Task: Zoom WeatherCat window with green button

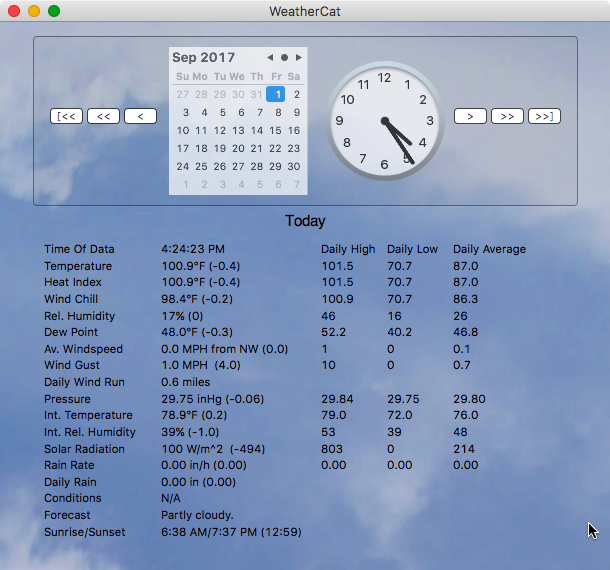Action: click(54, 11)
